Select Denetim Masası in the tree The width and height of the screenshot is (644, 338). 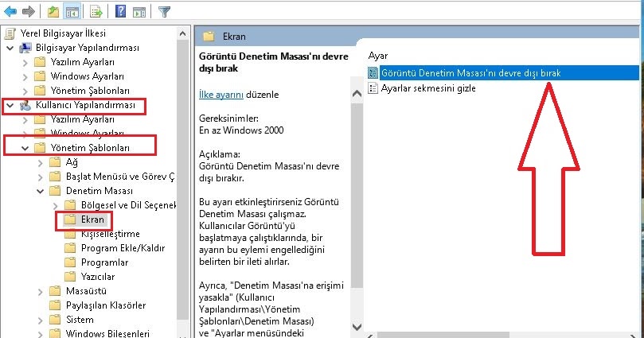(x=100, y=191)
